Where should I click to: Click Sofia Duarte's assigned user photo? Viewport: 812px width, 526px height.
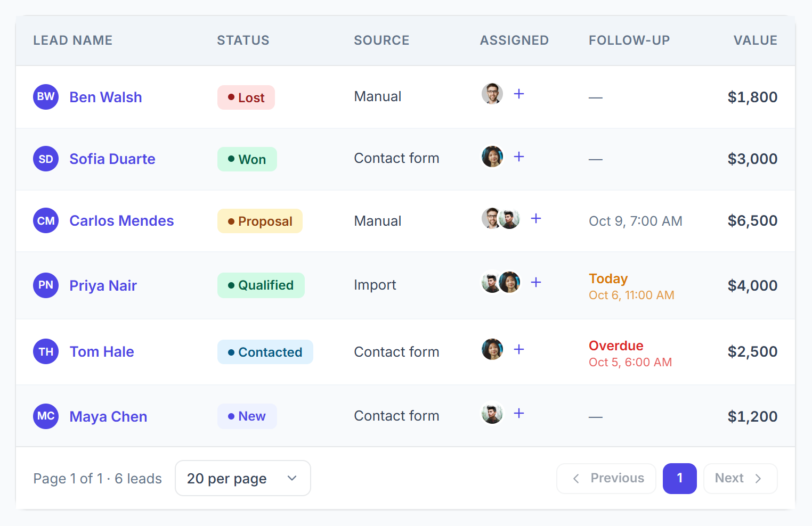pyautogui.click(x=492, y=157)
